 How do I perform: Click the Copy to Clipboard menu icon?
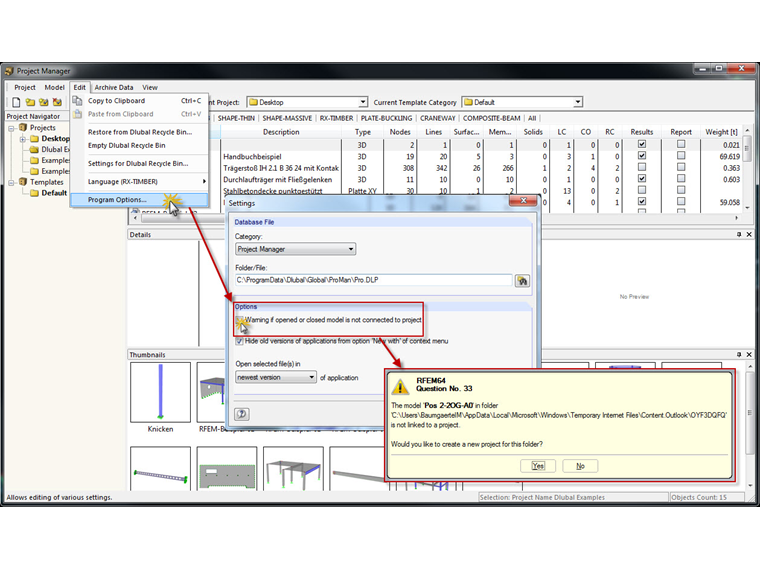[x=77, y=101]
